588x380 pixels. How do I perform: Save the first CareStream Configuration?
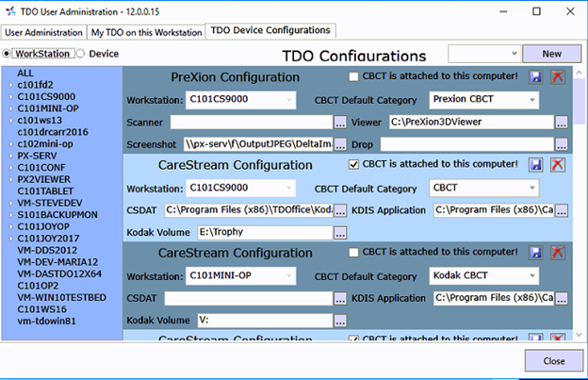click(x=537, y=165)
